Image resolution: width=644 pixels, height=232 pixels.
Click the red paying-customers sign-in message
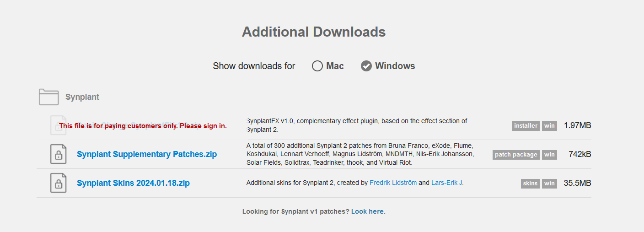pos(143,126)
